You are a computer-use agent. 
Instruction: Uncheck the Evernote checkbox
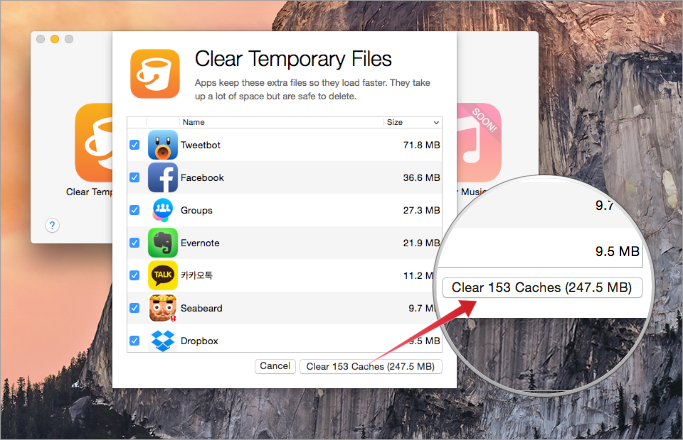tap(135, 243)
